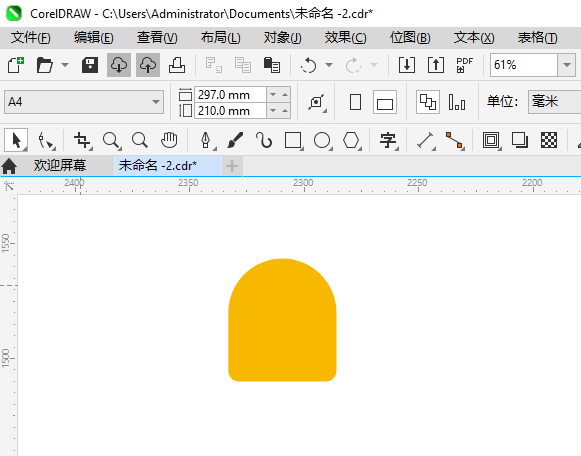
Task: Open a file with folder icon
Action: click(x=45, y=65)
